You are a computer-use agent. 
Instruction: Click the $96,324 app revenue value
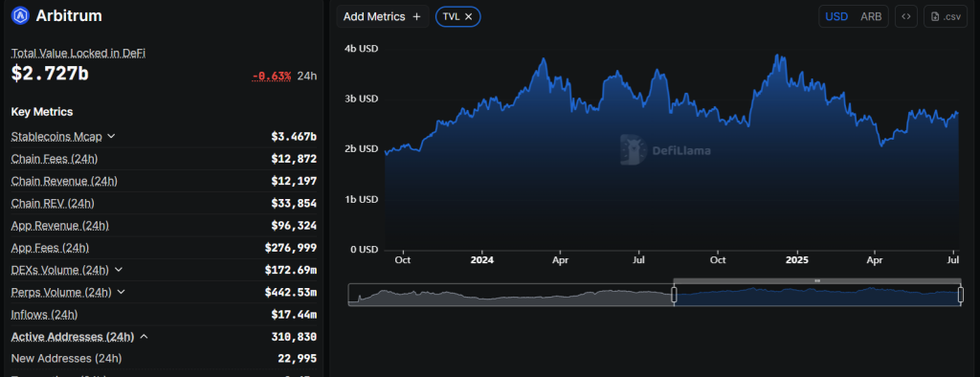[x=294, y=226]
